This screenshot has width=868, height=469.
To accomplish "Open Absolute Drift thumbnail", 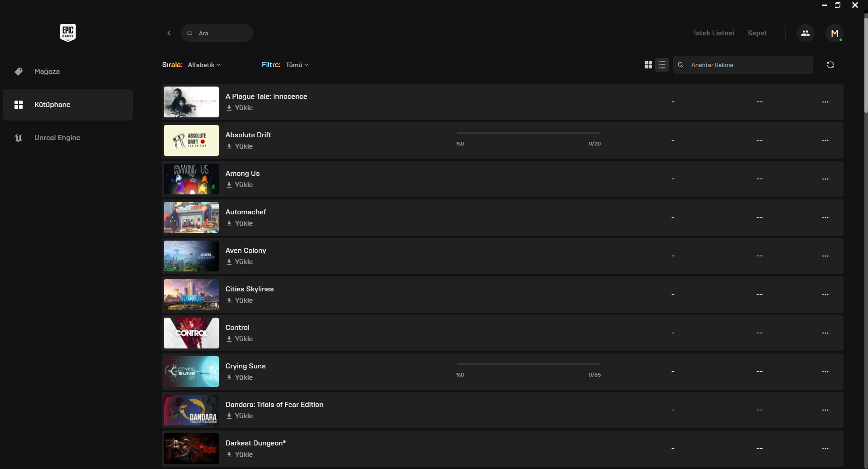I will point(191,140).
